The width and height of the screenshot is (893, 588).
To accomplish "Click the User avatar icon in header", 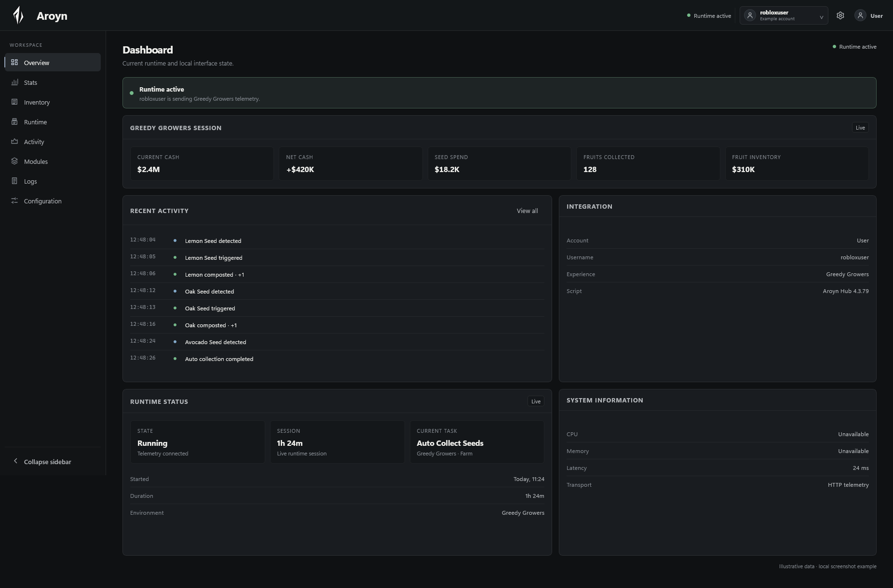I will click(860, 15).
